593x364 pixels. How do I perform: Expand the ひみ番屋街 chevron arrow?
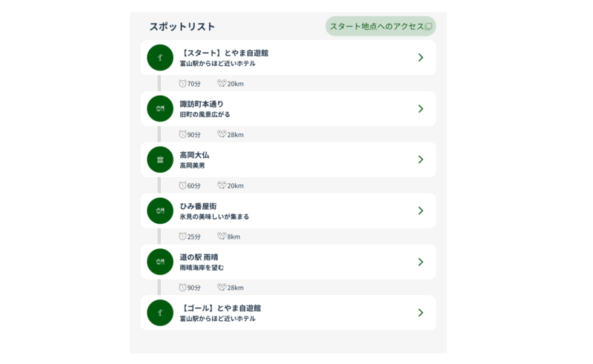pyautogui.click(x=420, y=211)
